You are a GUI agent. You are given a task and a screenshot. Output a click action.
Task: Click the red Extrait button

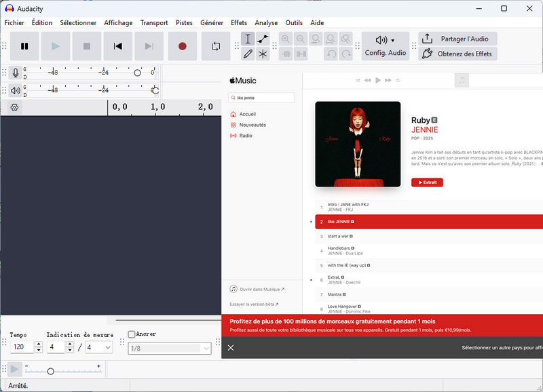point(427,182)
